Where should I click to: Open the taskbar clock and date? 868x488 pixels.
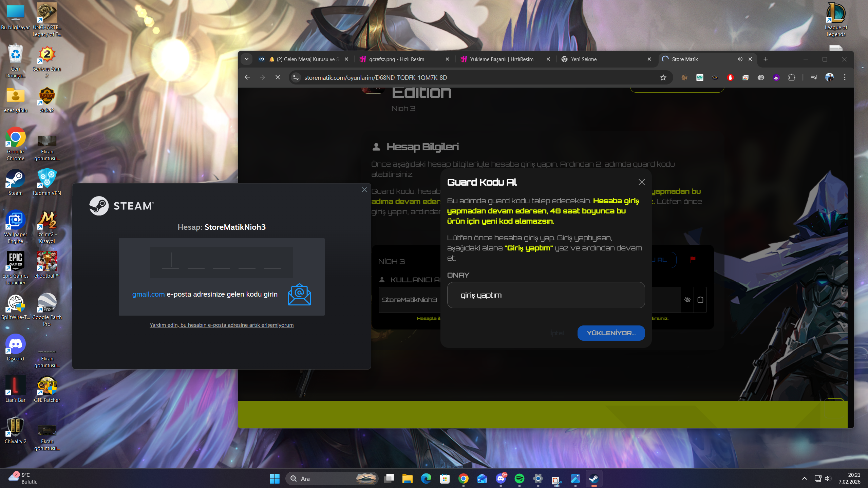pos(849,478)
